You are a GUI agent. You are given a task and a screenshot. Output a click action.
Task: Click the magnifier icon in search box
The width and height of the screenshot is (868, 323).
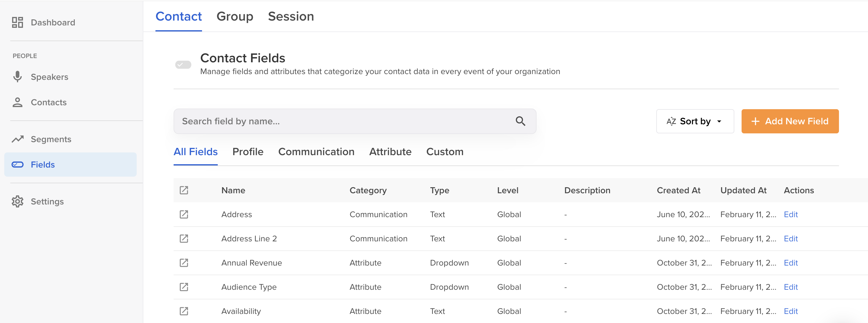click(x=520, y=121)
